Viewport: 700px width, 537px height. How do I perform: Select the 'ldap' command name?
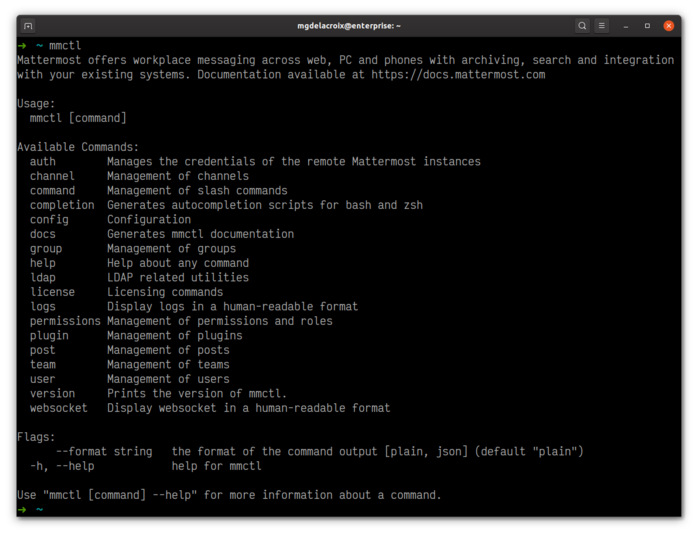click(43, 278)
